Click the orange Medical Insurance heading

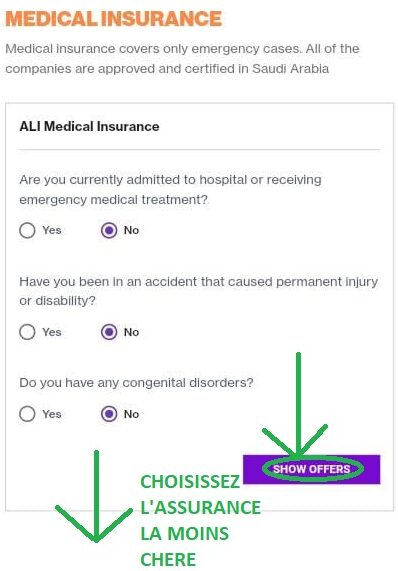point(114,19)
